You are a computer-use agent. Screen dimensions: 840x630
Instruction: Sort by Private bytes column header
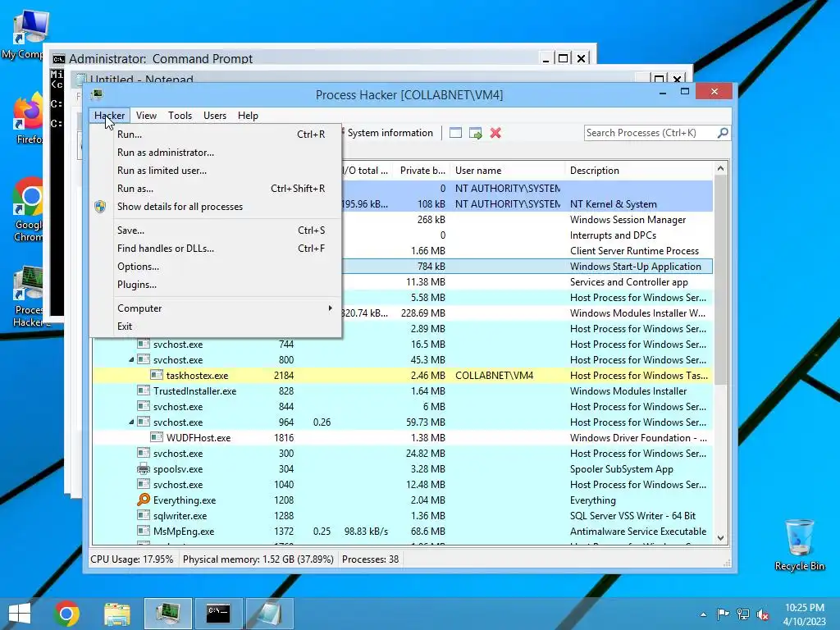pos(422,171)
